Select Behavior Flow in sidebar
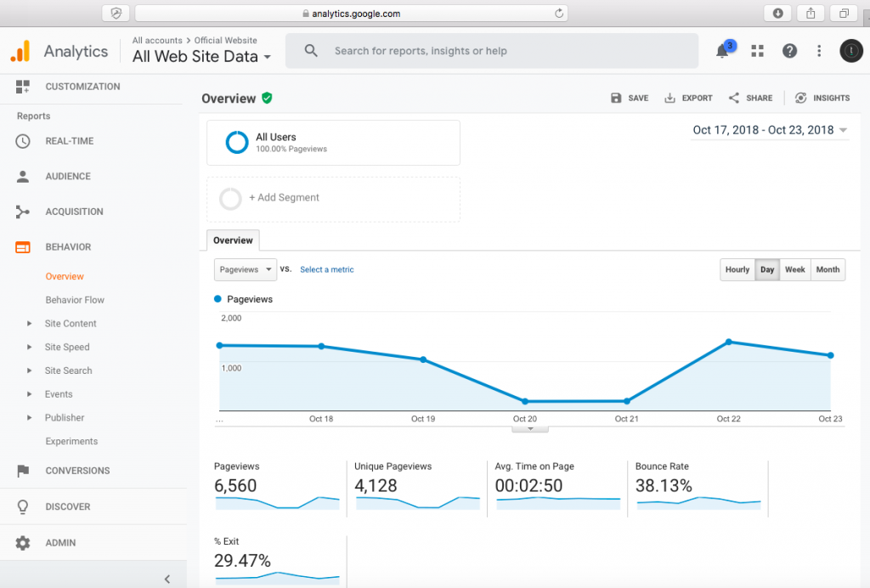Image resolution: width=870 pixels, height=588 pixels. pyautogui.click(x=75, y=300)
